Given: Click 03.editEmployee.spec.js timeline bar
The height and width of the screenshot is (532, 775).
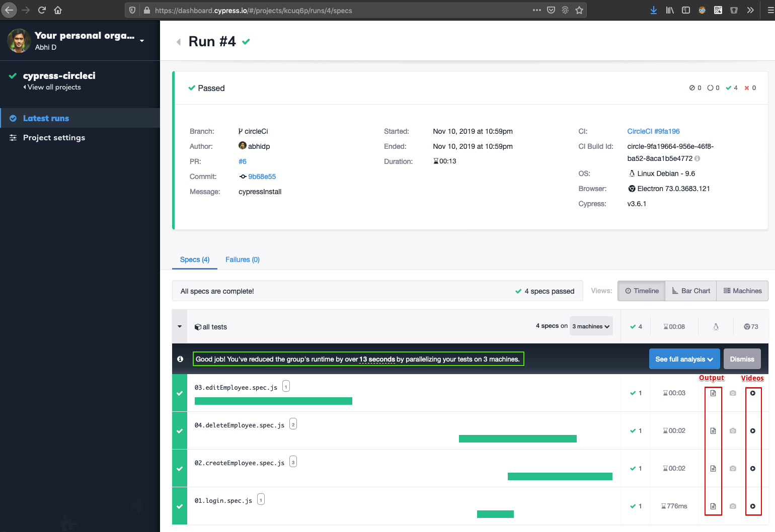Looking at the screenshot, I should [x=273, y=401].
